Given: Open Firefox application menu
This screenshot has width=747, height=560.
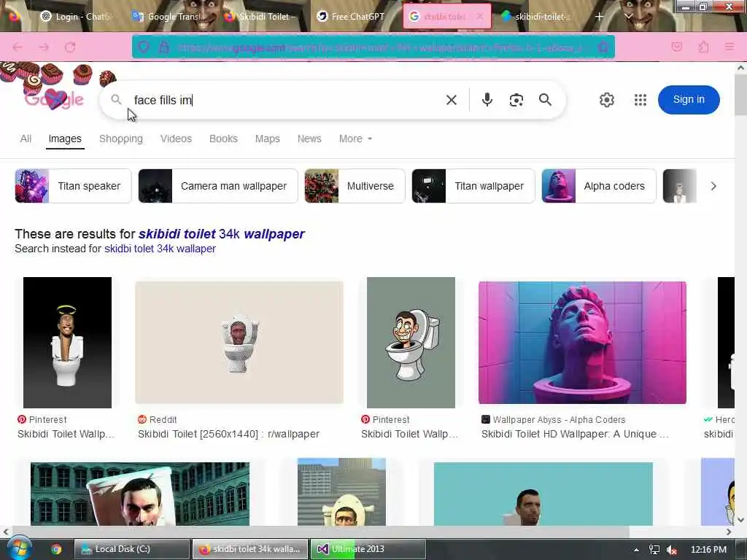Looking at the screenshot, I should click(729, 47).
